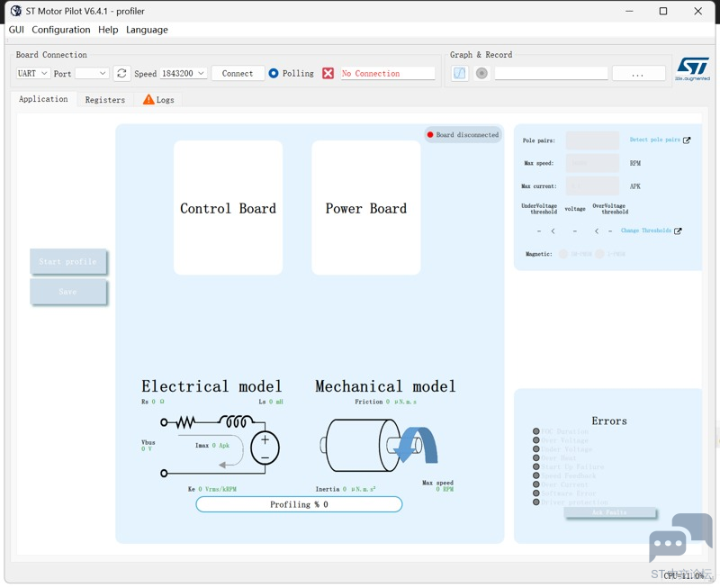The width and height of the screenshot is (720, 588).
Task: Click the Power Board card
Action: pyautogui.click(x=366, y=208)
